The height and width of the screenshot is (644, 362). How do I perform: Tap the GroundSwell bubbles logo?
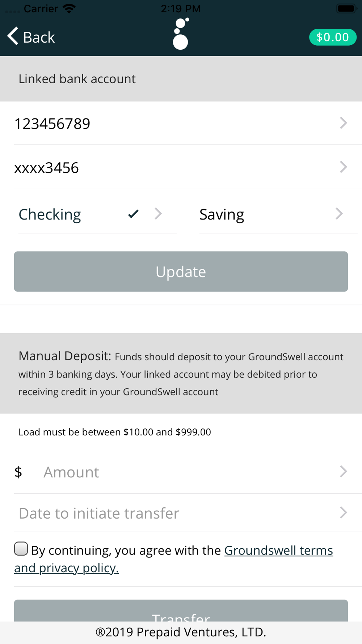(x=181, y=34)
